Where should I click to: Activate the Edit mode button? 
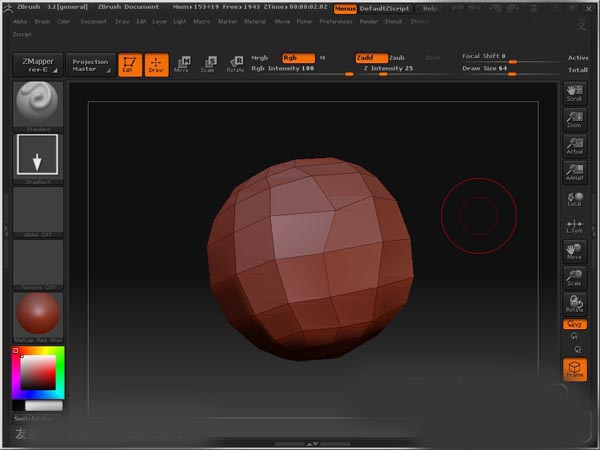click(x=129, y=65)
